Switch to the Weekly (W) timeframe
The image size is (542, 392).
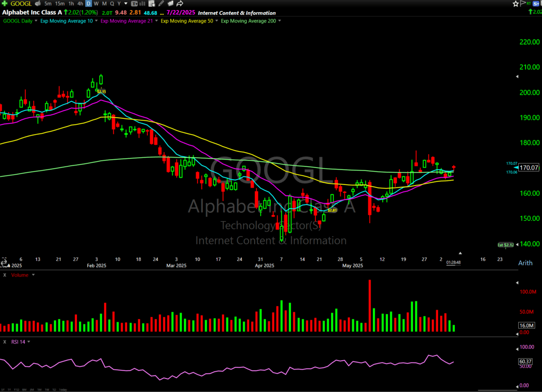[96, 4]
